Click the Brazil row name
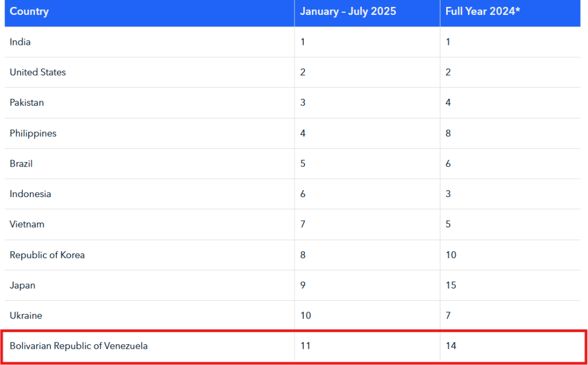The image size is (588, 365). click(21, 164)
